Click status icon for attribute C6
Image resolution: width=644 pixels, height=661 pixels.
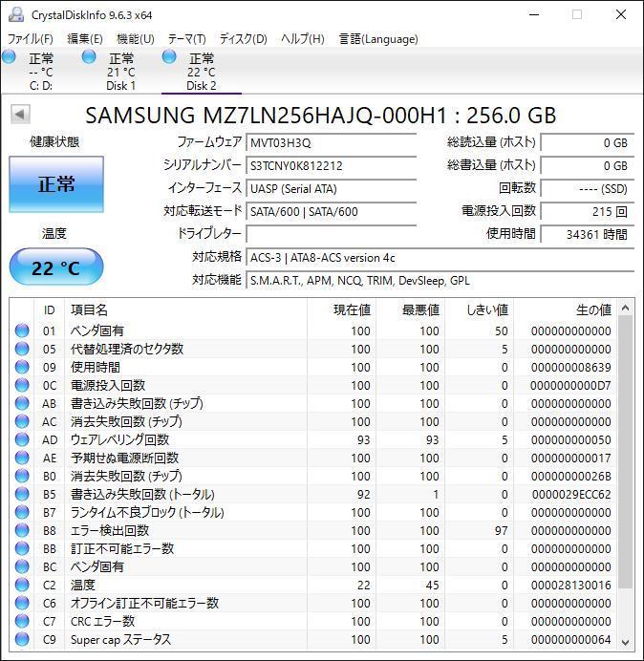click(22, 603)
